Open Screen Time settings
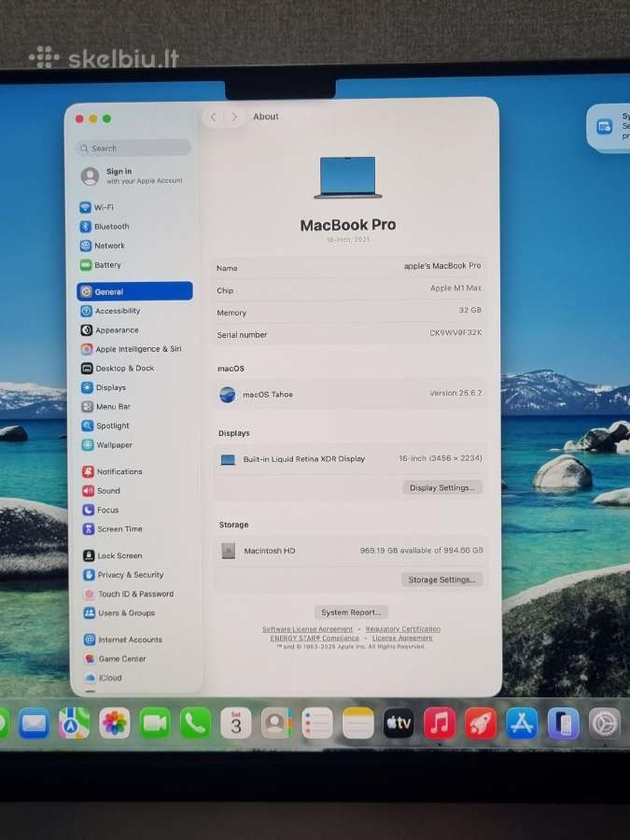 (113, 529)
